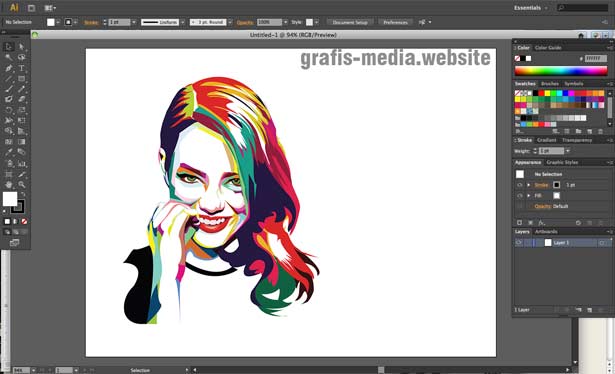Select the Eraser tool
The image size is (615, 374).
(22, 99)
